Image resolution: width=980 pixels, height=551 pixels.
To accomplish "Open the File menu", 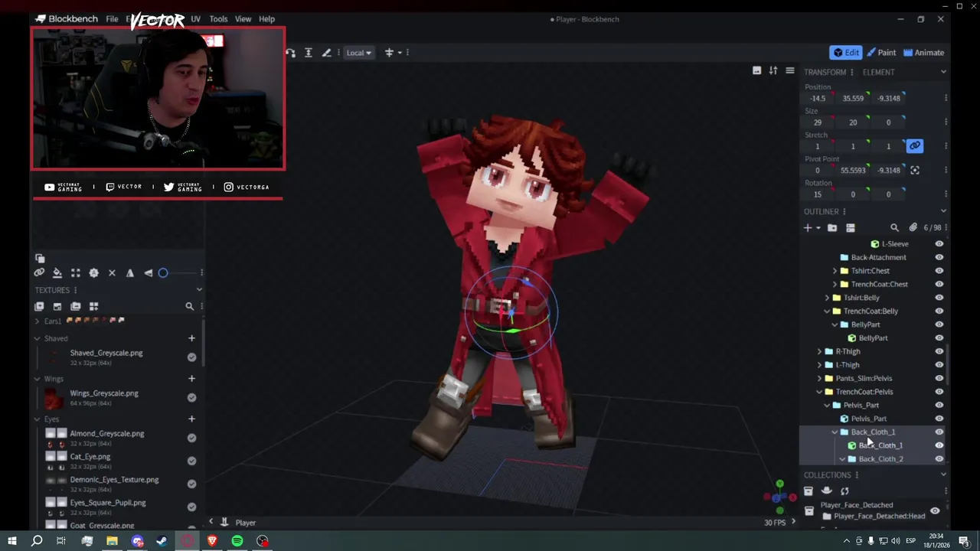I will [112, 19].
